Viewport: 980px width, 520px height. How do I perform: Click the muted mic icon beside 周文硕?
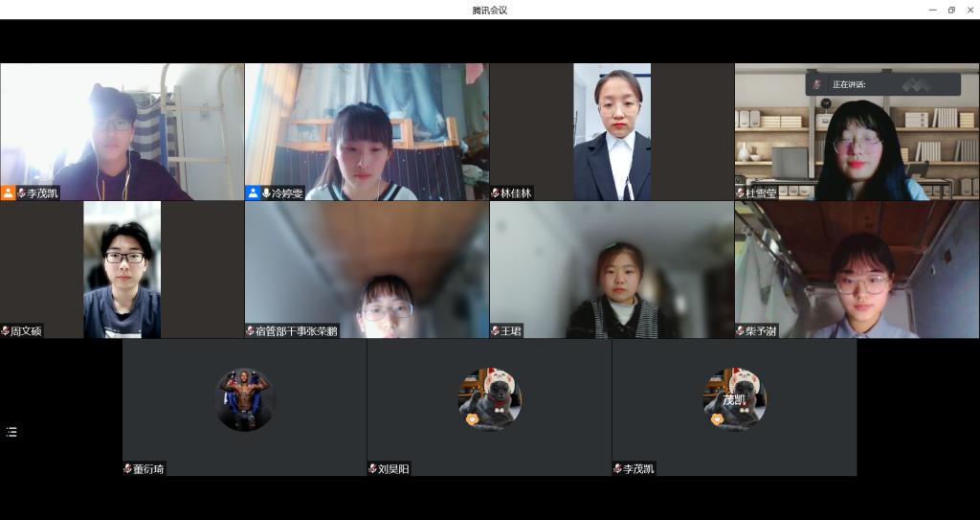[6, 330]
